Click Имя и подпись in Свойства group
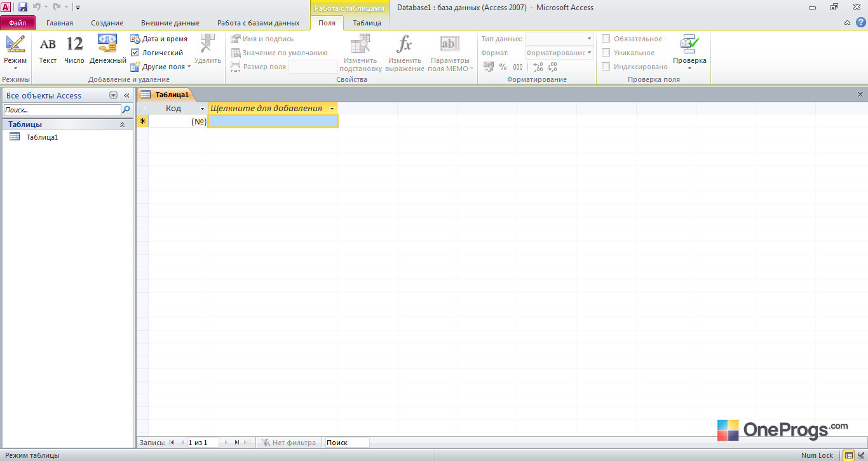This screenshot has width=868, height=461. 262,39
